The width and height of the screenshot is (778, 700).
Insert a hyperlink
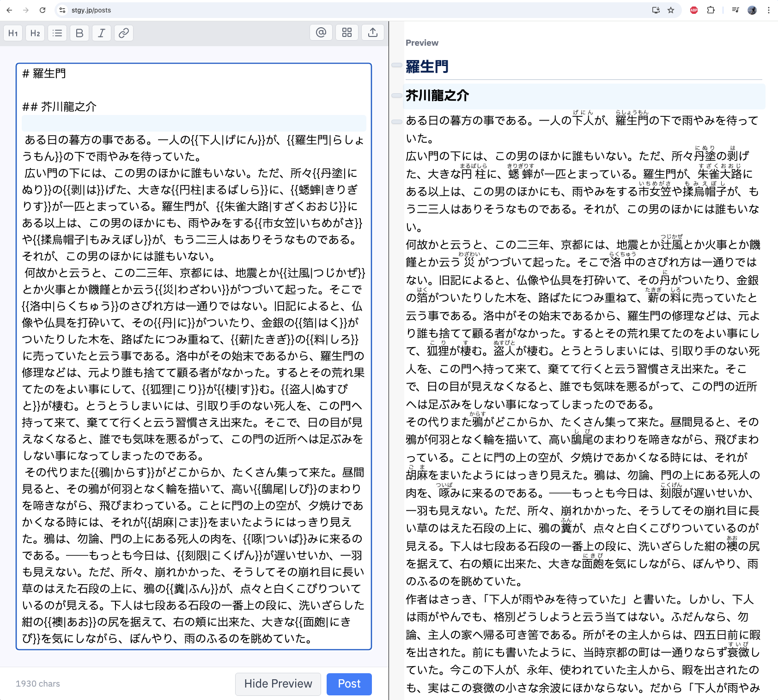tap(124, 33)
